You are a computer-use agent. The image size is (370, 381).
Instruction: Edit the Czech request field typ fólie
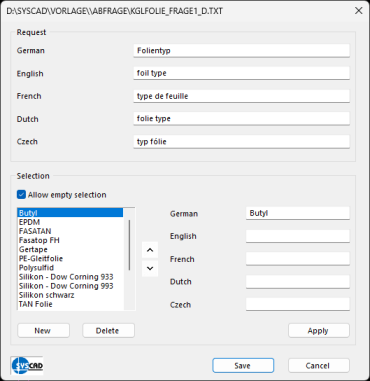pos(241,142)
